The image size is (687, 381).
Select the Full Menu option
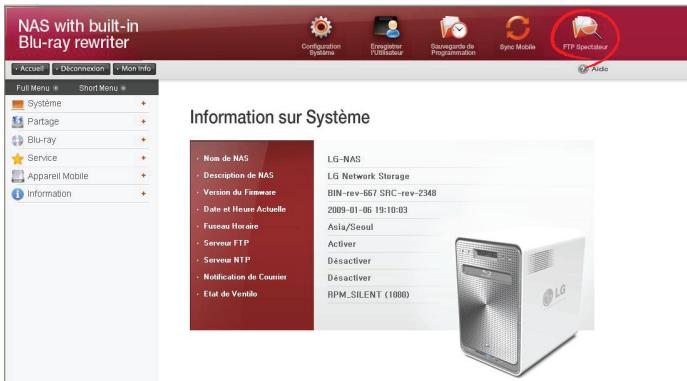click(x=37, y=88)
